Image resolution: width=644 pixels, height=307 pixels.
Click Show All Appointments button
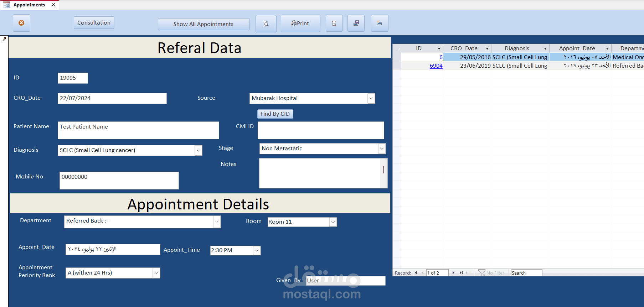(x=203, y=24)
